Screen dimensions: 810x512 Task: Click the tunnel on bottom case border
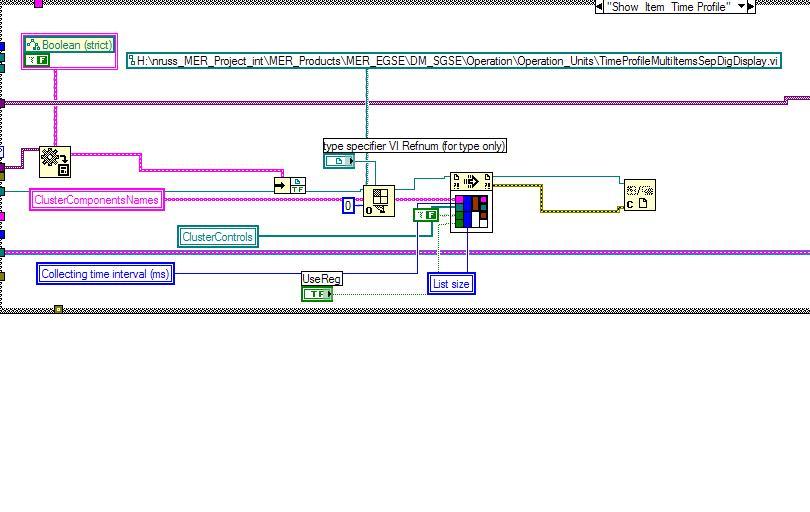click(58, 309)
